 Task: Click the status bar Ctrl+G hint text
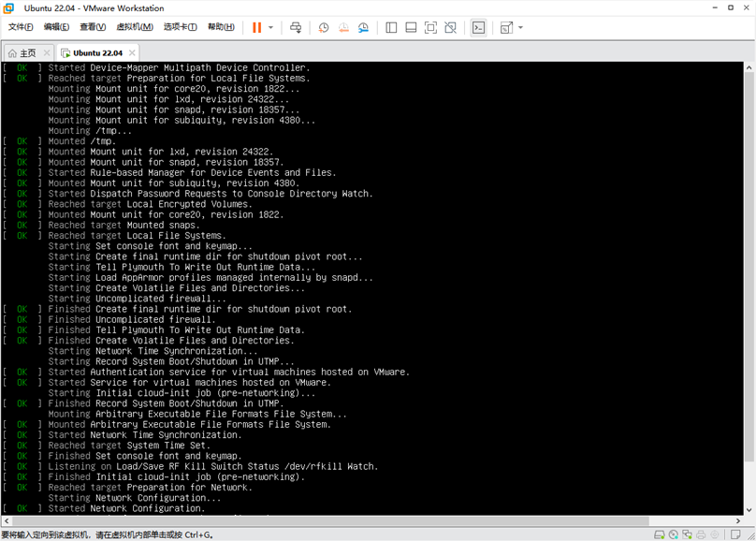(x=107, y=534)
